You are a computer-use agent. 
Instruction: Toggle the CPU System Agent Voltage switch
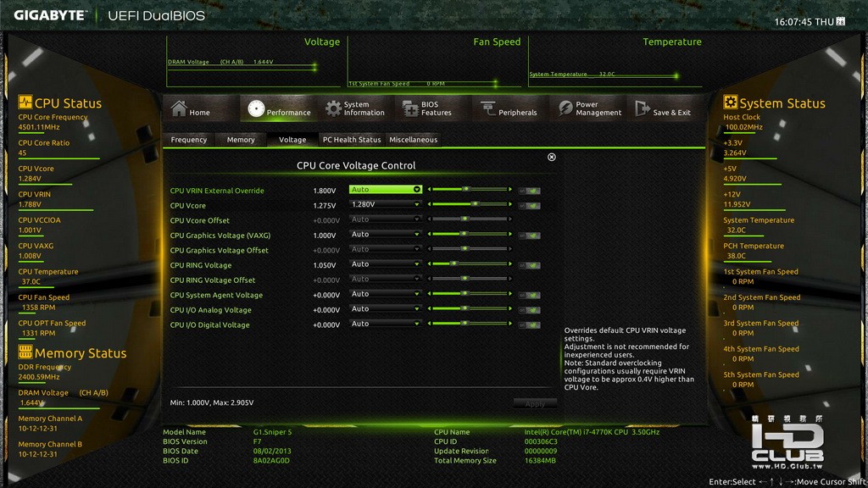(x=529, y=296)
